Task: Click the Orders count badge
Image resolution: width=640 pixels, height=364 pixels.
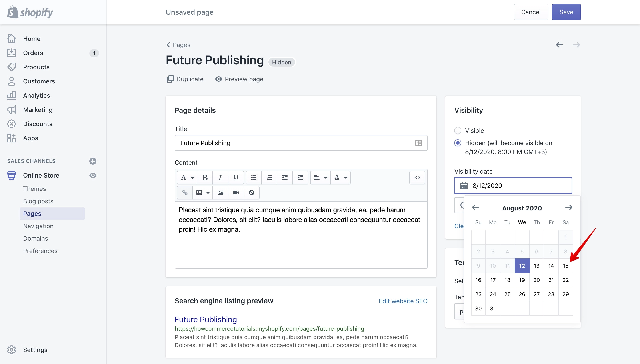Action: [94, 53]
